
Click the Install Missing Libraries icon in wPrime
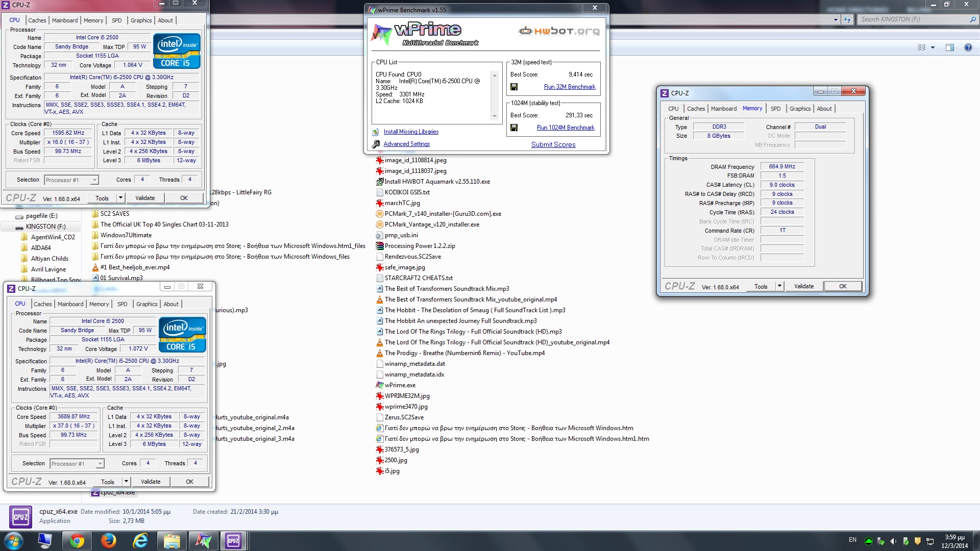pos(376,132)
